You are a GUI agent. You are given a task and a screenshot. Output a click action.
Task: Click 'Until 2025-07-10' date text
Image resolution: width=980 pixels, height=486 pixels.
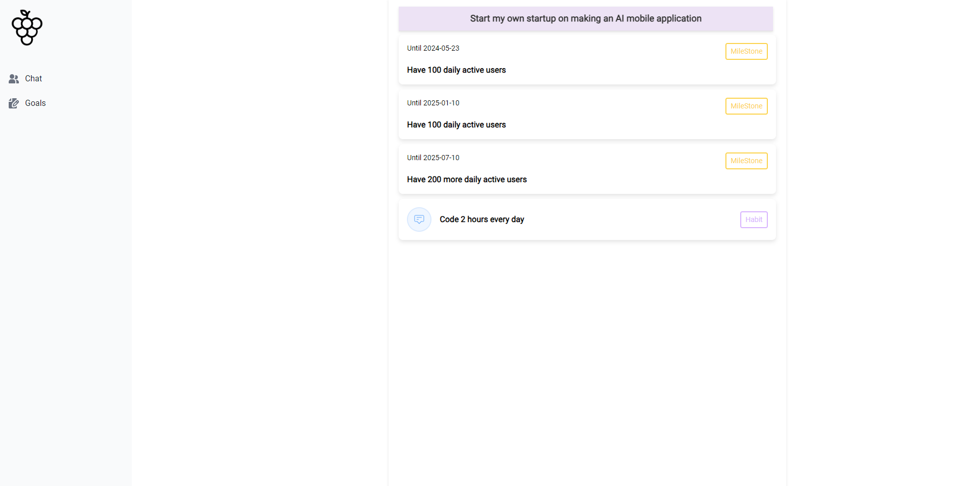(x=433, y=158)
